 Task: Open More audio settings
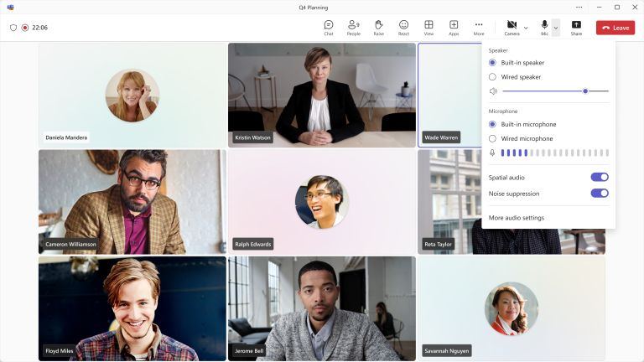point(517,218)
